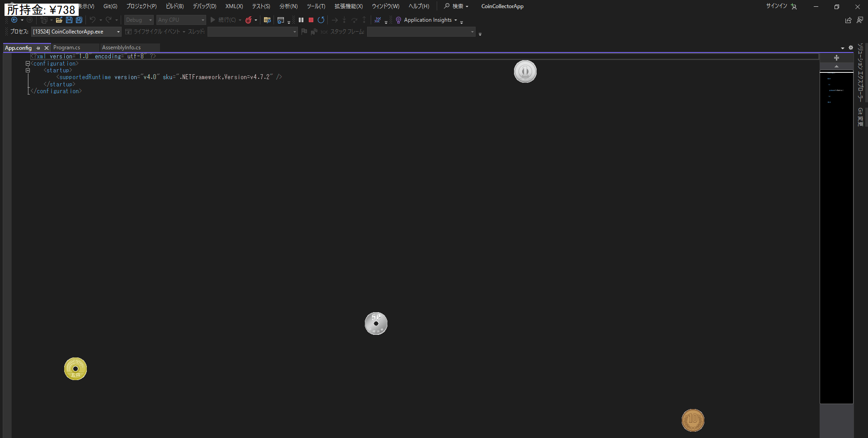Click the Live Share icon at top right
Image resolution: width=868 pixels, height=438 pixels.
848,20
